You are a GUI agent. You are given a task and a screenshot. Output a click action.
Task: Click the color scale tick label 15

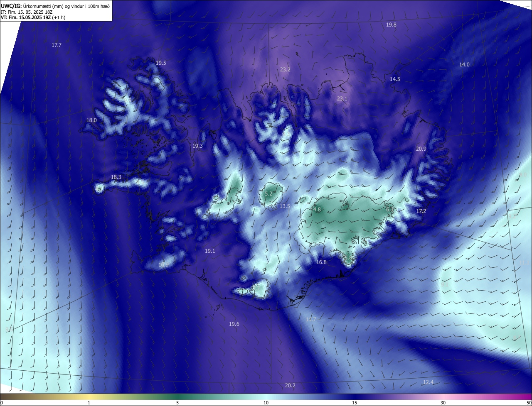coord(355,403)
